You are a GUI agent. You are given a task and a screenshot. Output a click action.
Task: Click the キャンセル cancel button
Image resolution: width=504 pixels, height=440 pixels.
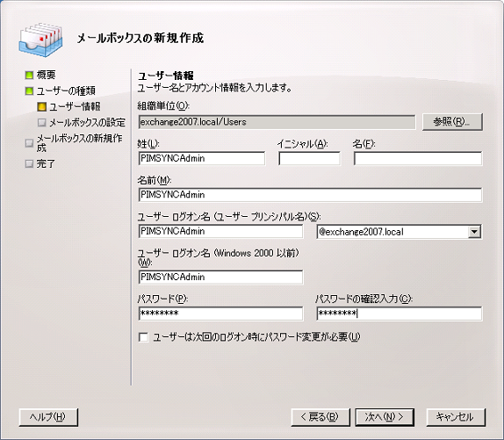[456, 417]
